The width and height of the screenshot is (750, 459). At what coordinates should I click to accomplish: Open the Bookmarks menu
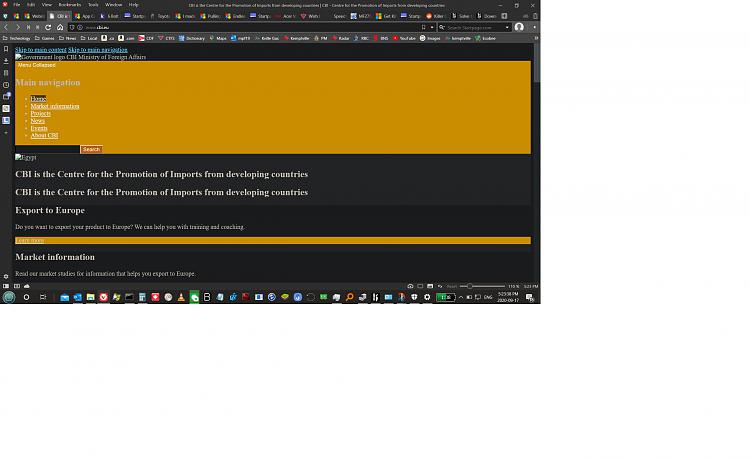click(x=70, y=5)
